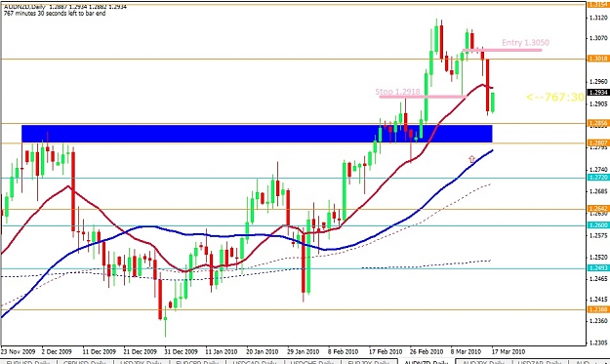Click the 1.2575 price scale value

(x=598, y=235)
